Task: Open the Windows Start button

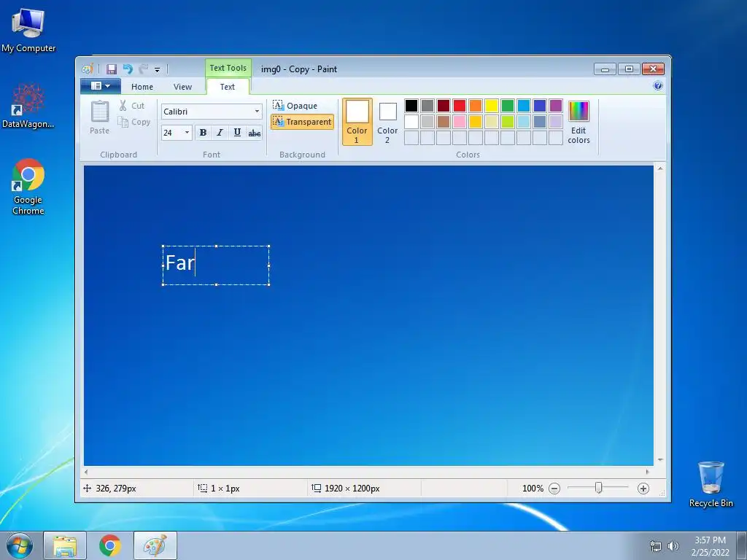Action: [19, 545]
